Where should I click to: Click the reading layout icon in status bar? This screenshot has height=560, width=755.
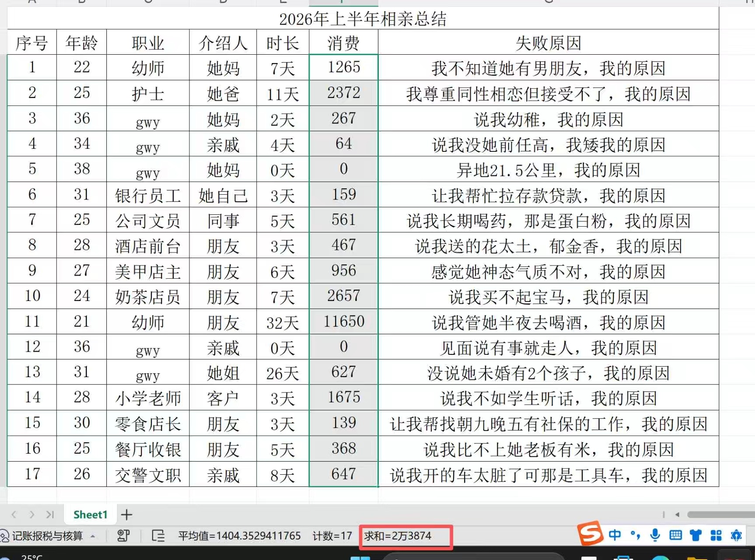click(158, 536)
